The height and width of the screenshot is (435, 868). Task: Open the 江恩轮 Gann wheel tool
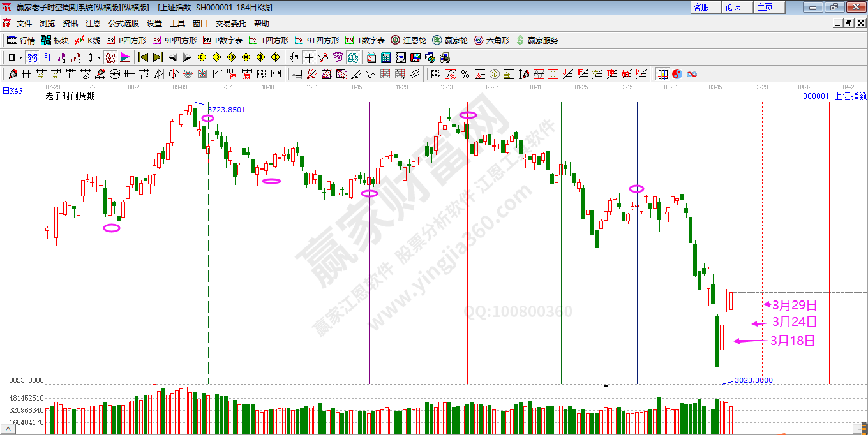point(408,40)
